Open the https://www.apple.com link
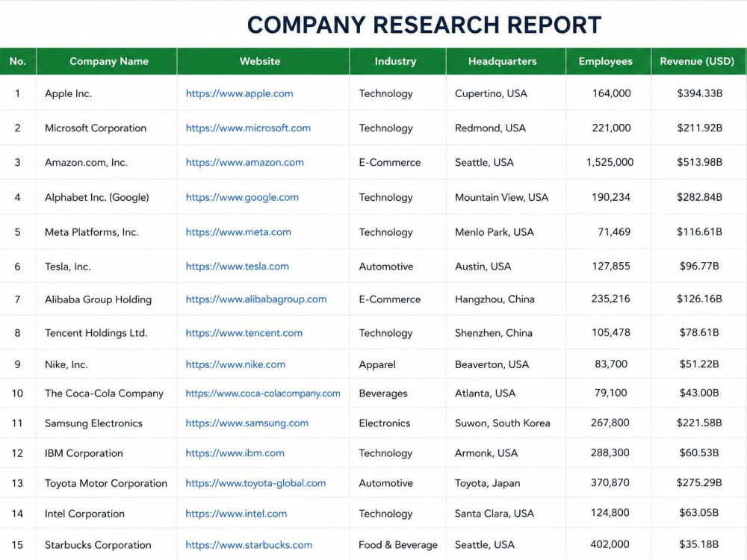The image size is (747, 560). (x=239, y=93)
